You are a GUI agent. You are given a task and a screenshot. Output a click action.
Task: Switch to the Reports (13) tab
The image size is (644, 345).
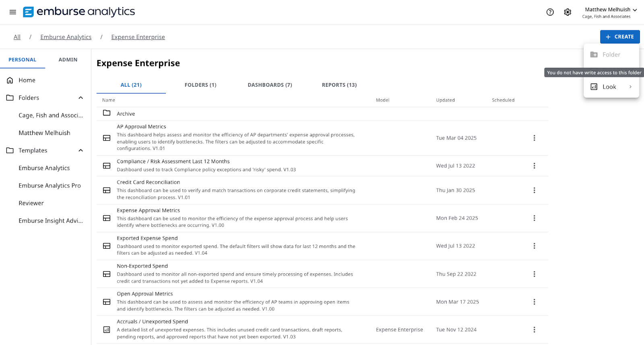[x=339, y=85]
